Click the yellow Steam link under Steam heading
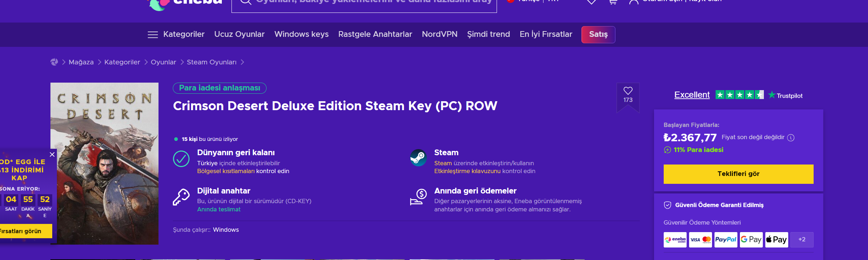This screenshot has height=260, width=868. [443, 163]
